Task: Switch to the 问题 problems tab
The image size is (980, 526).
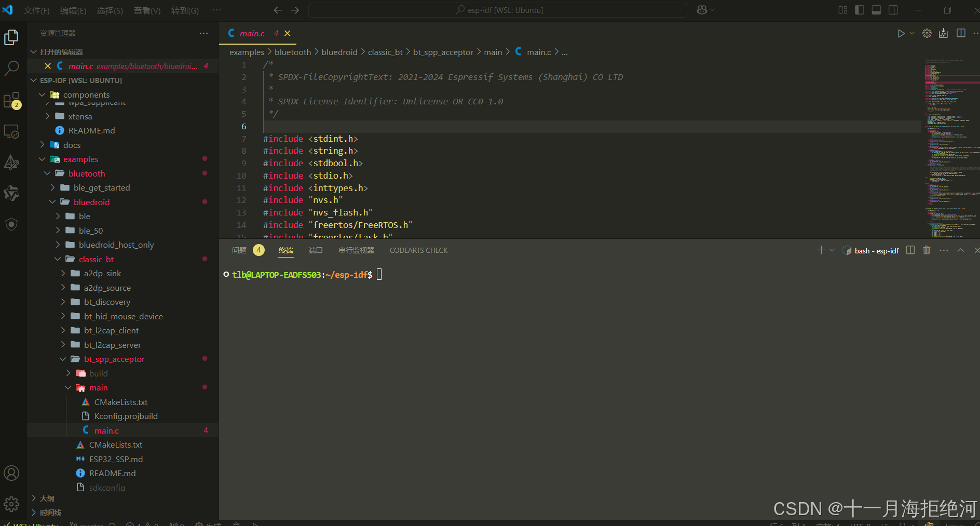Action: pyautogui.click(x=239, y=250)
